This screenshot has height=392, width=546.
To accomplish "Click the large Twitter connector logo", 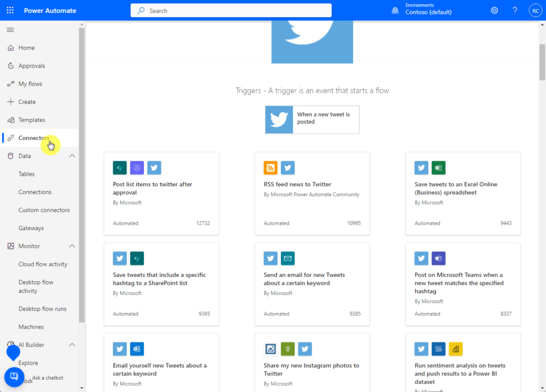I will pos(312,42).
